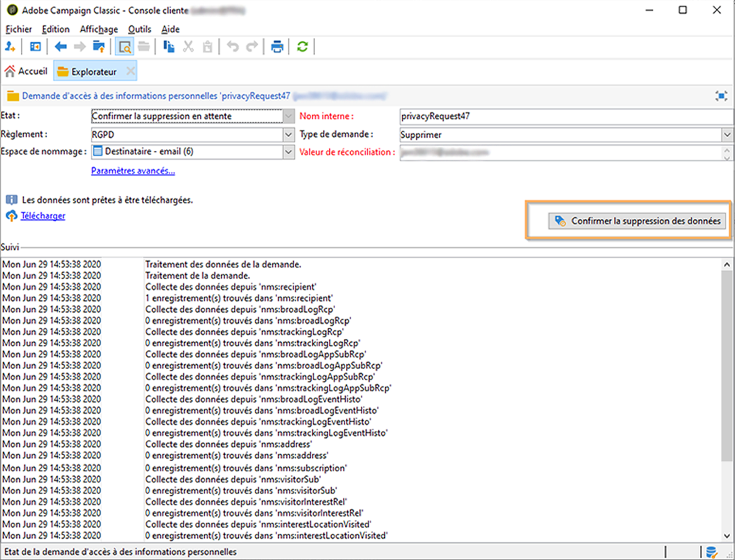Toggle the explorer search magnifier icon
735x560 pixels.
pos(125,47)
